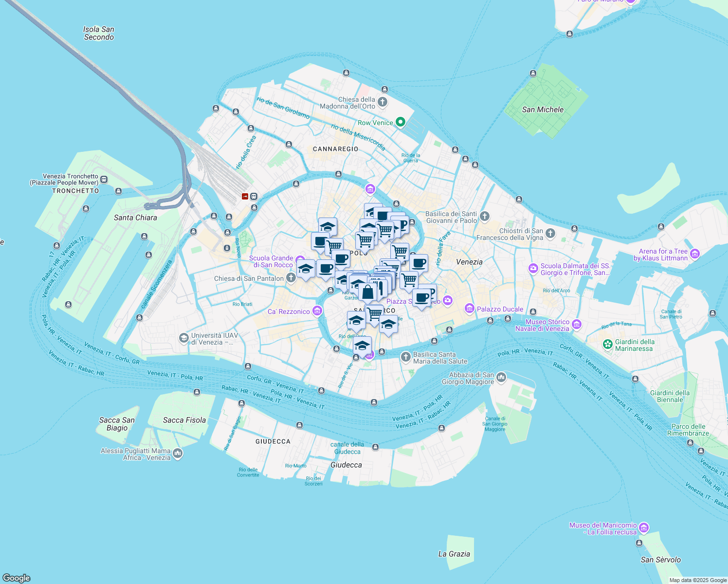Click the Giardini della Marinaressa park icon
This screenshot has width=728, height=584.
[x=607, y=345]
